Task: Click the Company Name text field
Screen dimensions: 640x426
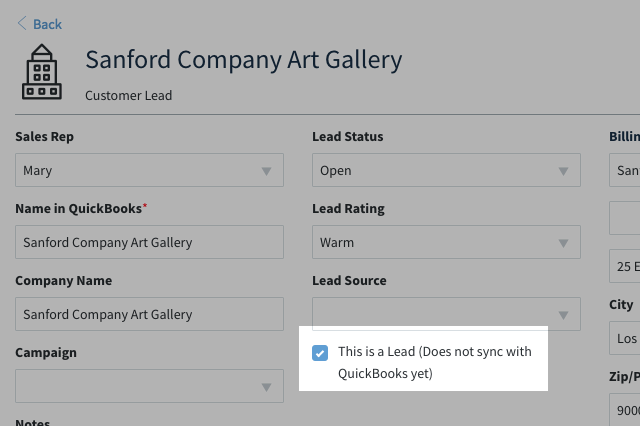Action: coord(149,314)
